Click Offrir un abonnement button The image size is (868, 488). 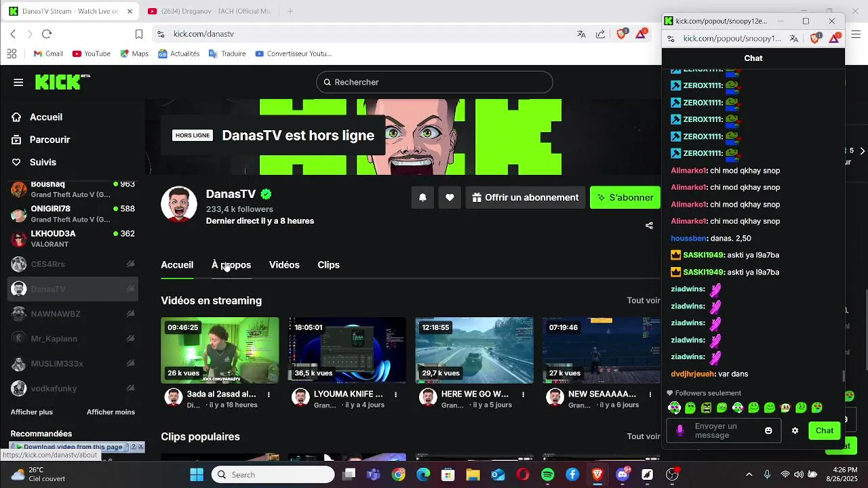coord(526,197)
